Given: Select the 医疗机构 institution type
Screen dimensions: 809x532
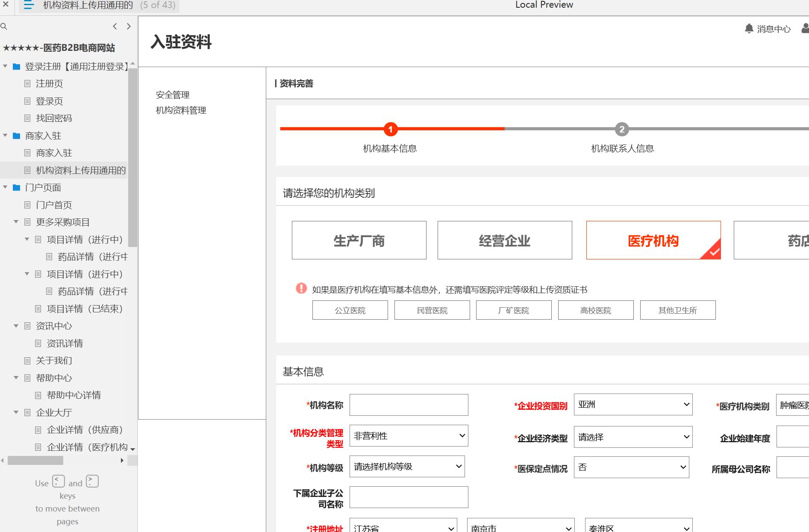Looking at the screenshot, I should (653, 240).
